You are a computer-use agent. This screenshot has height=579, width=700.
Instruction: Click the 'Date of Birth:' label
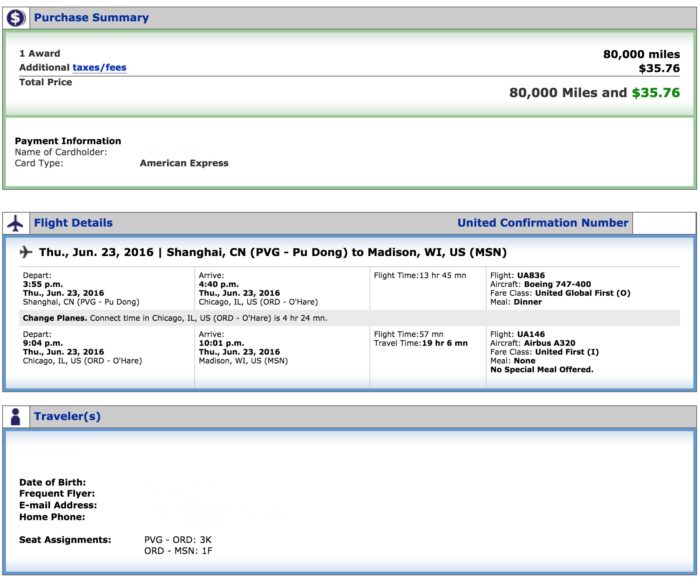[x=52, y=483]
